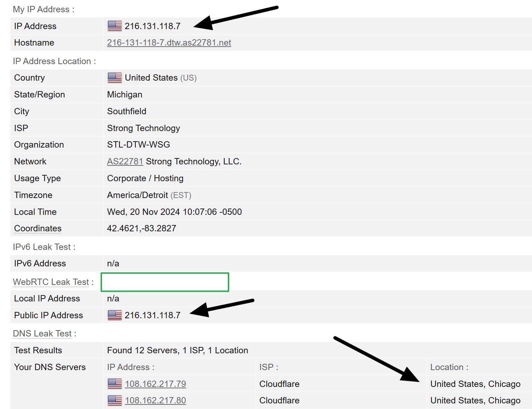Open the WebRTC Leak Test link
The image size is (532, 409).
click(x=51, y=282)
